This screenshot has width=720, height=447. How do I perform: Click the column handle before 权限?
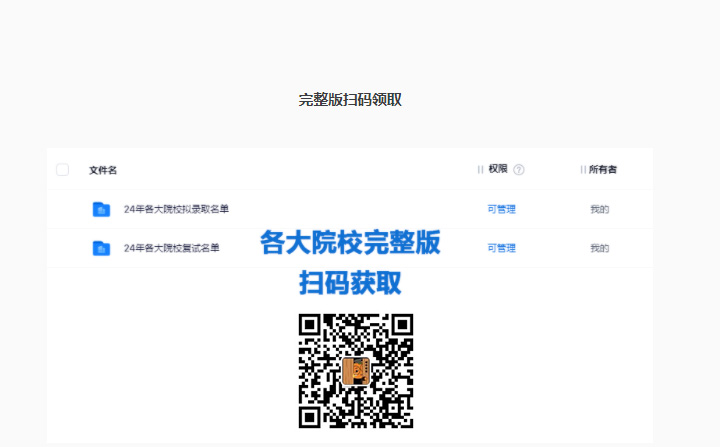click(x=480, y=170)
